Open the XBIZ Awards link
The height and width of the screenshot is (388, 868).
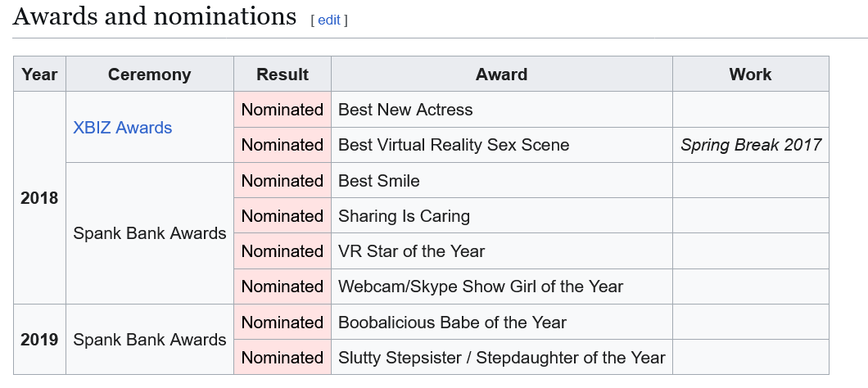pos(123,128)
